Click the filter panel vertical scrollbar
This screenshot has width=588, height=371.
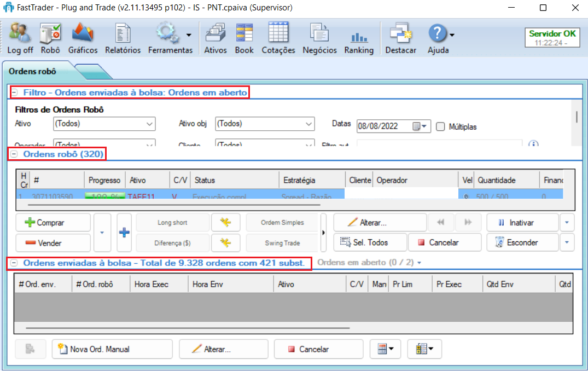coord(577,117)
